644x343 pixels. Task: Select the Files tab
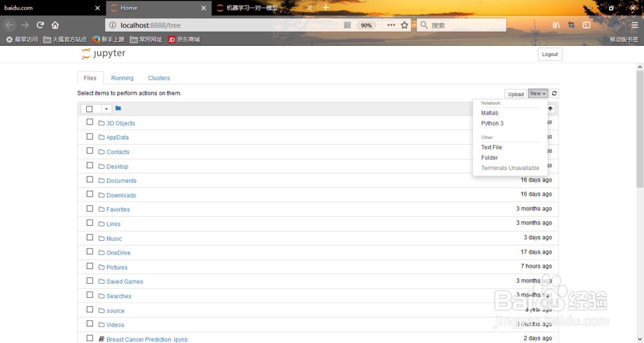point(90,78)
